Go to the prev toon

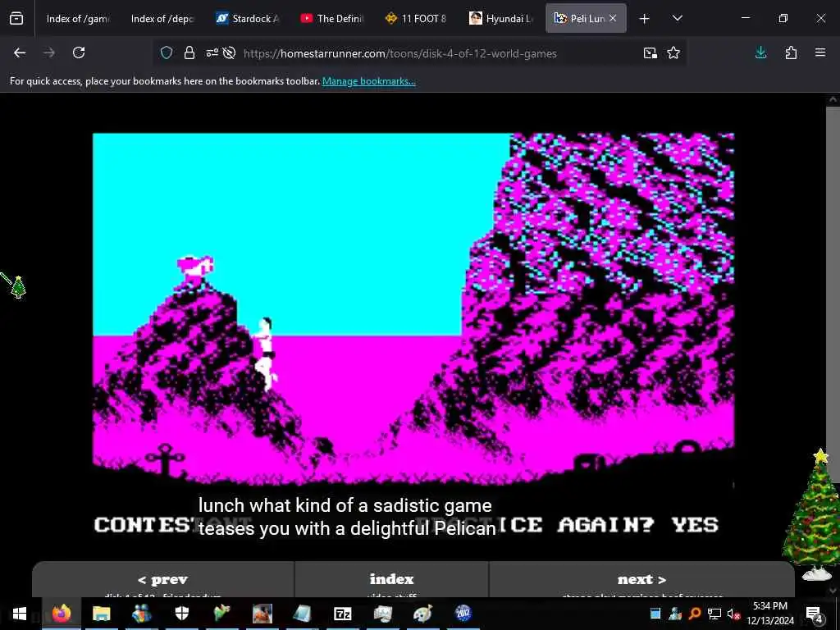coord(163,580)
